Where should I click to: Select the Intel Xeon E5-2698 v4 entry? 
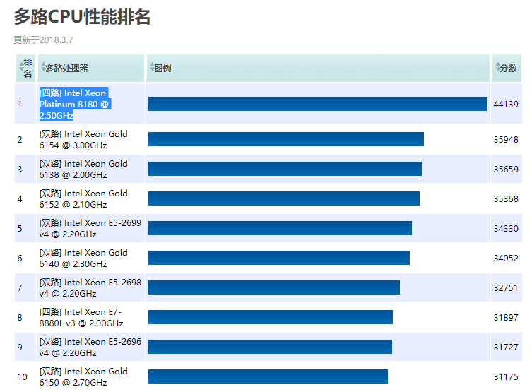[x=90, y=287]
